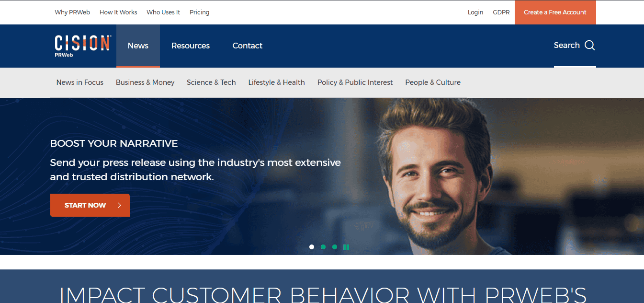Open the Resources menu
This screenshot has width=644, height=303.
(191, 46)
